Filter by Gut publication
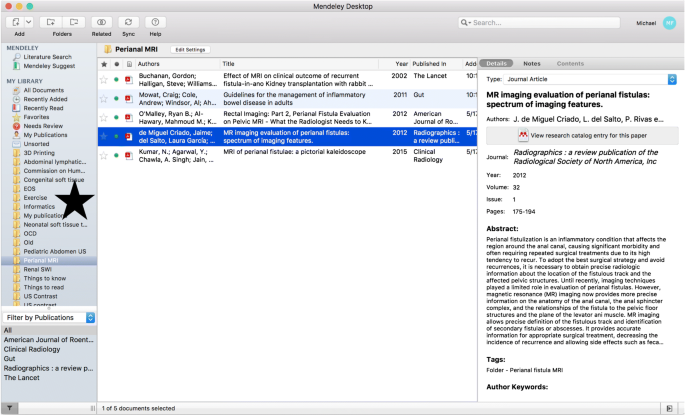The height and width of the screenshot is (415, 685). point(9,359)
